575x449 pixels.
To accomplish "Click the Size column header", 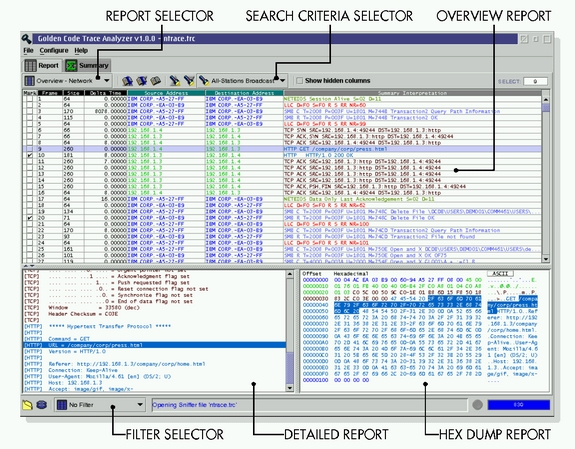I will (73, 93).
